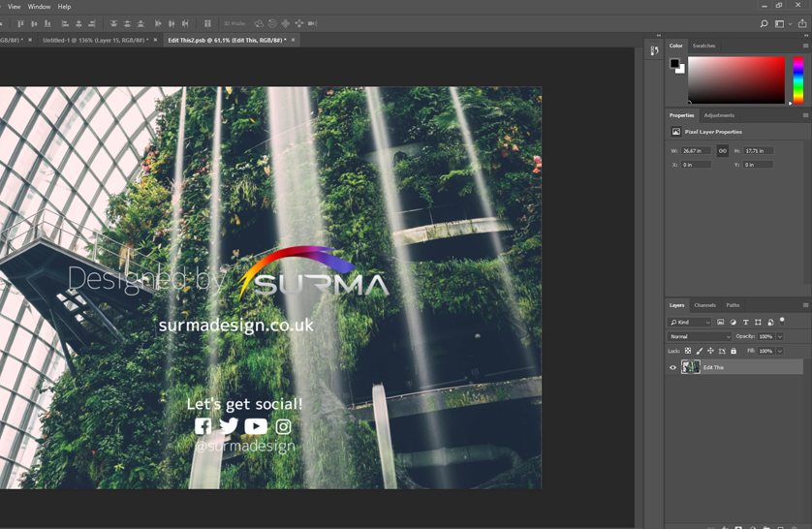Open the View menu
This screenshot has width=812, height=529.
pyautogui.click(x=14, y=7)
